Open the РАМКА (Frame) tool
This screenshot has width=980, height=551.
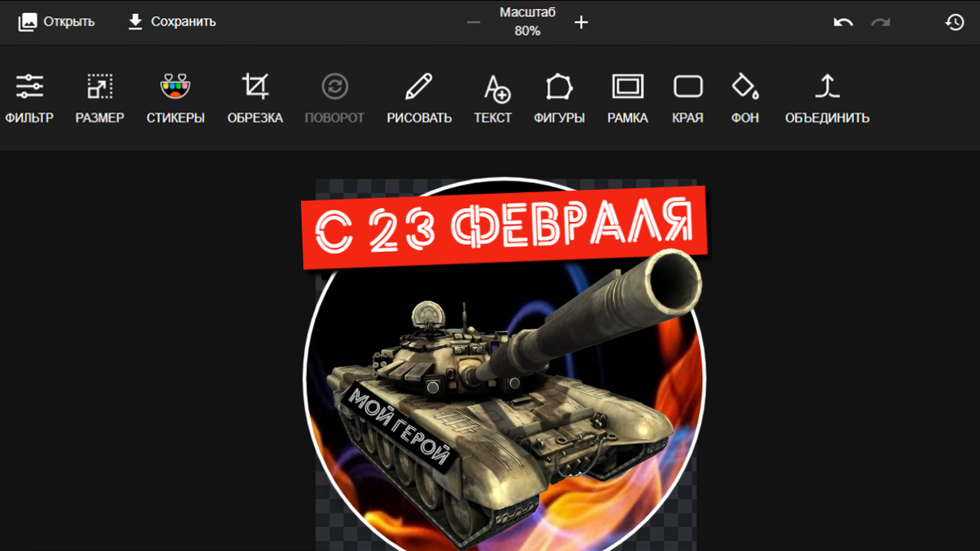point(627,96)
